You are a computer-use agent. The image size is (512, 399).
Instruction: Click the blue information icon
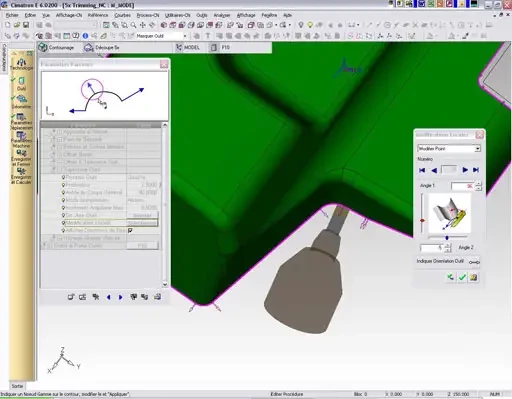[x=85, y=36]
